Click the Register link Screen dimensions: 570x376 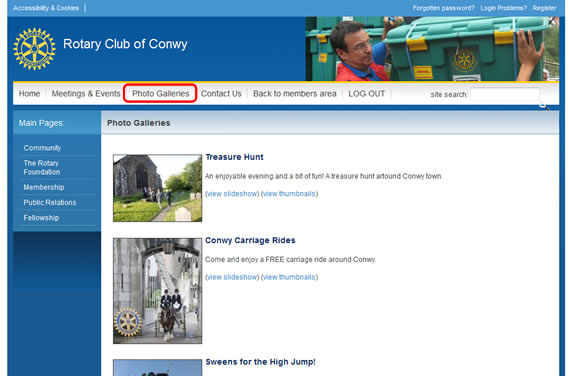point(544,8)
